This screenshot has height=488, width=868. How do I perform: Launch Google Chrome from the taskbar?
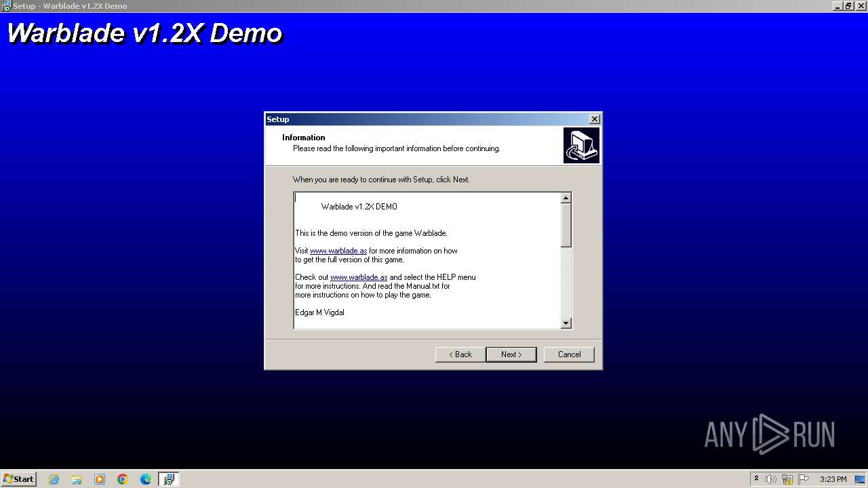123,479
